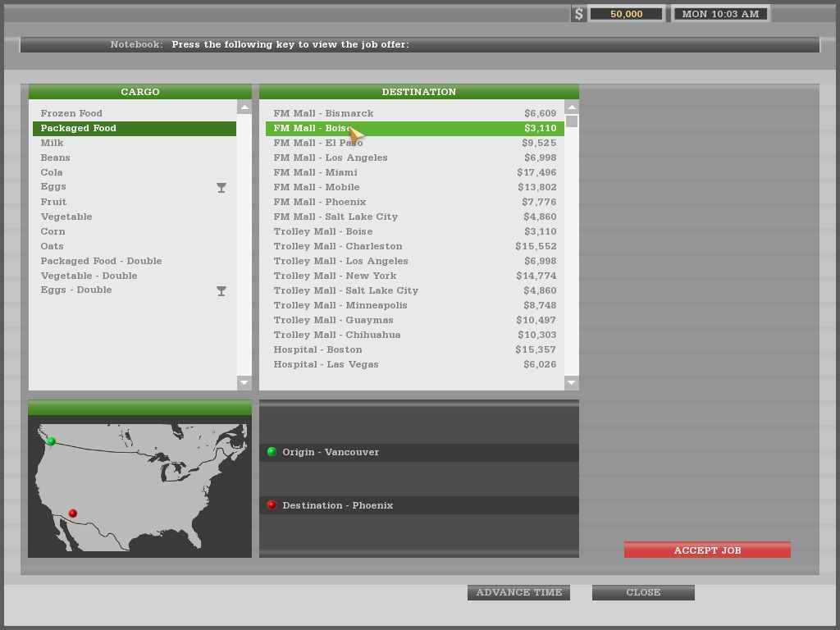The width and height of the screenshot is (840, 630).
Task: Accept the selected Boise job
Action: click(x=707, y=550)
